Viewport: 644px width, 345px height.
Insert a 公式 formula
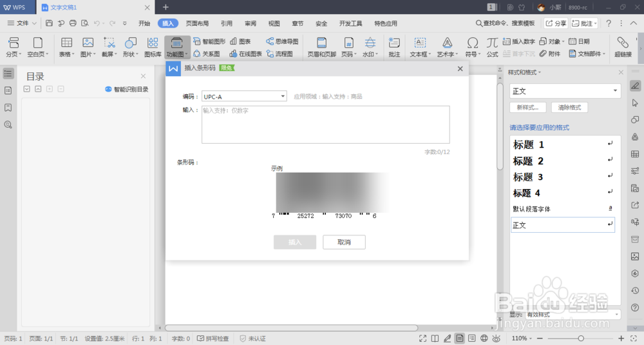(x=492, y=47)
